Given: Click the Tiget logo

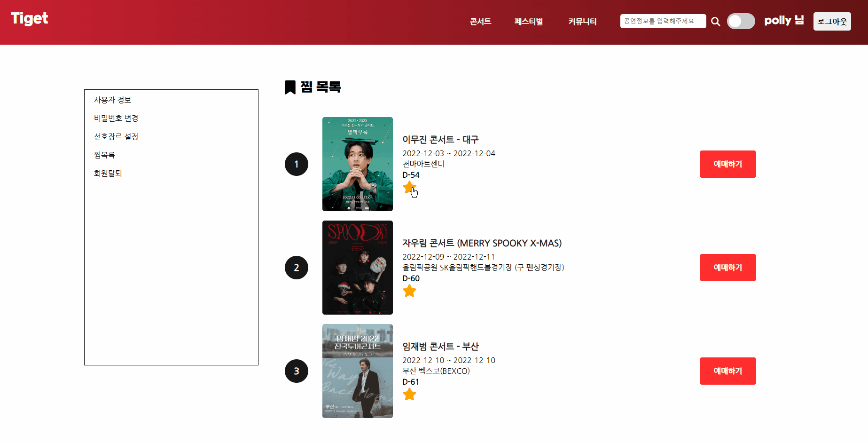Looking at the screenshot, I should pyautogui.click(x=30, y=19).
